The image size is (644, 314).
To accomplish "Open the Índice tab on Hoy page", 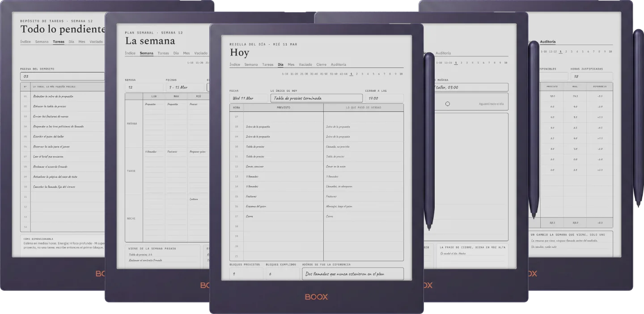I will coord(235,64).
